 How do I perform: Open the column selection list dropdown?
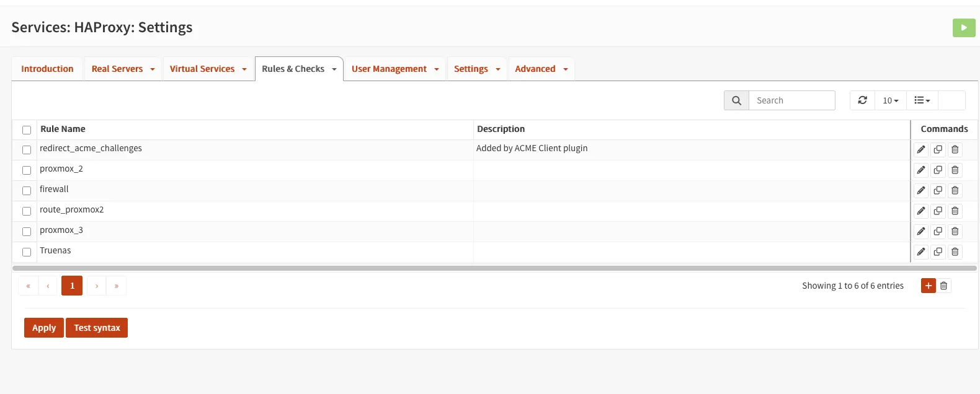[x=922, y=100]
